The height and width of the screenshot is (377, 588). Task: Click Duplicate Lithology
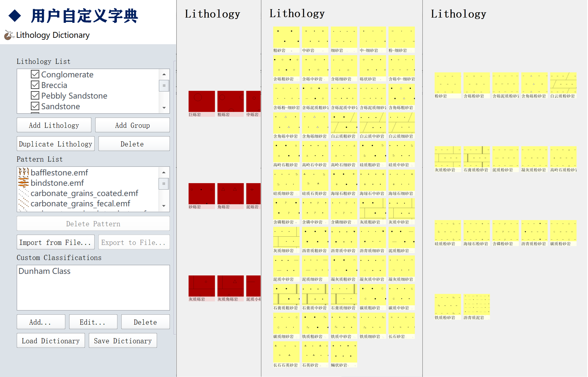(56, 144)
